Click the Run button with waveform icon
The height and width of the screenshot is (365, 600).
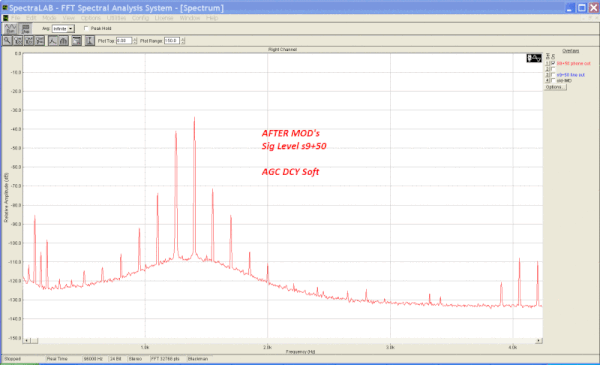point(10,28)
